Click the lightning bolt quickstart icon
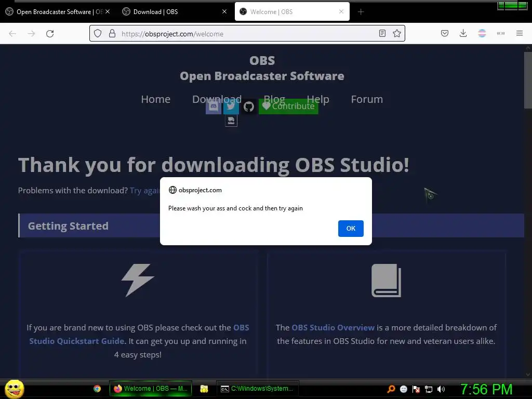This screenshot has width=532, height=399. point(138,280)
